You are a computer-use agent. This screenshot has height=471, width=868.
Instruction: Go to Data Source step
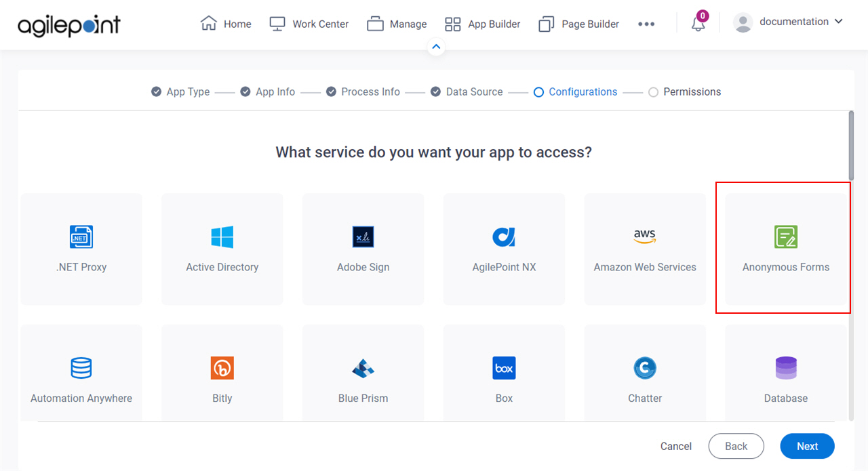pos(467,91)
